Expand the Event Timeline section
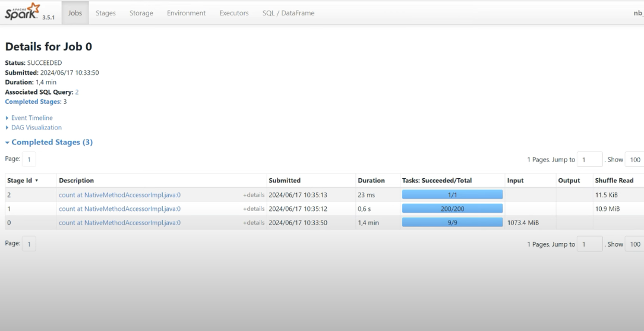The width and height of the screenshot is (644, 331). (31, 118)
